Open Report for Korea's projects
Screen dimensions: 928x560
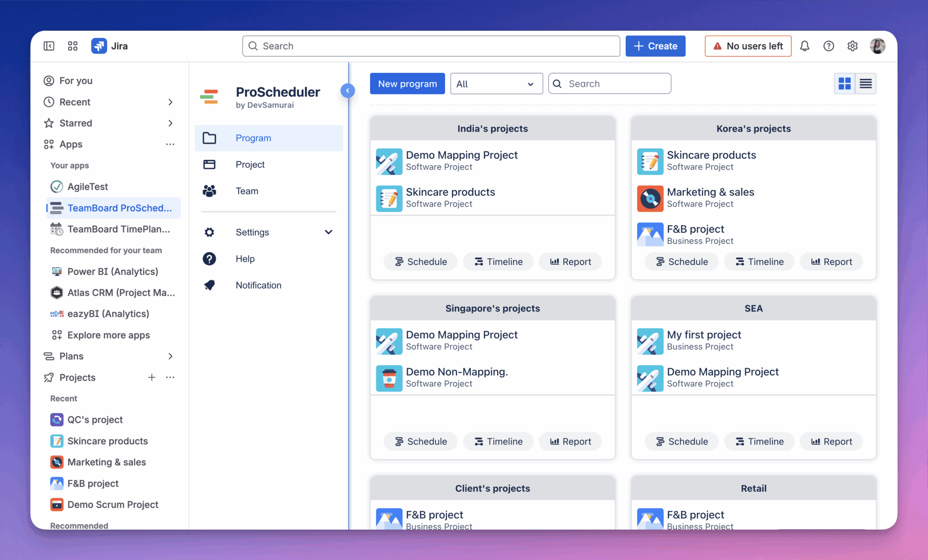[x=831, y=261]
